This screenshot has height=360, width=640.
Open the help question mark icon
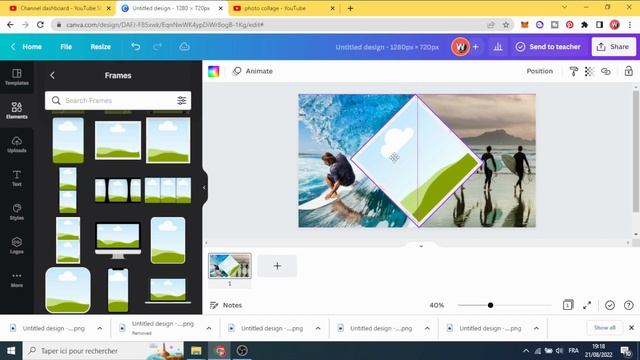(629, 305)
